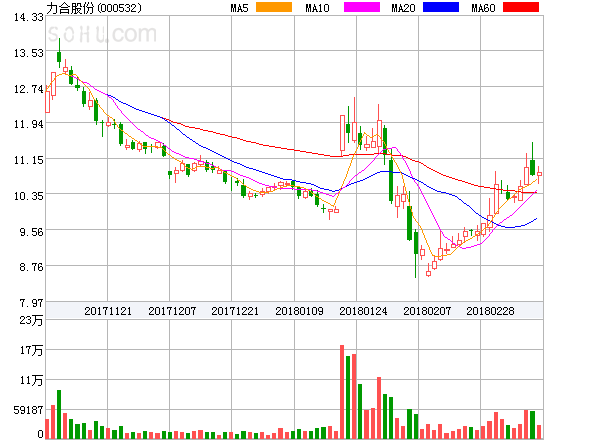This screenshot has height=440, width=600.
Task: Click the 17万 volume axis label
Action: click(31, 350)
